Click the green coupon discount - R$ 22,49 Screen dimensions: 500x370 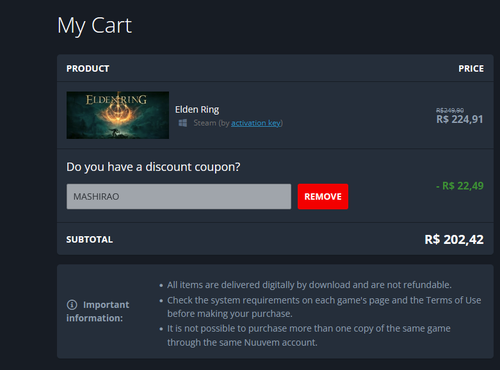tap(460, 186)
